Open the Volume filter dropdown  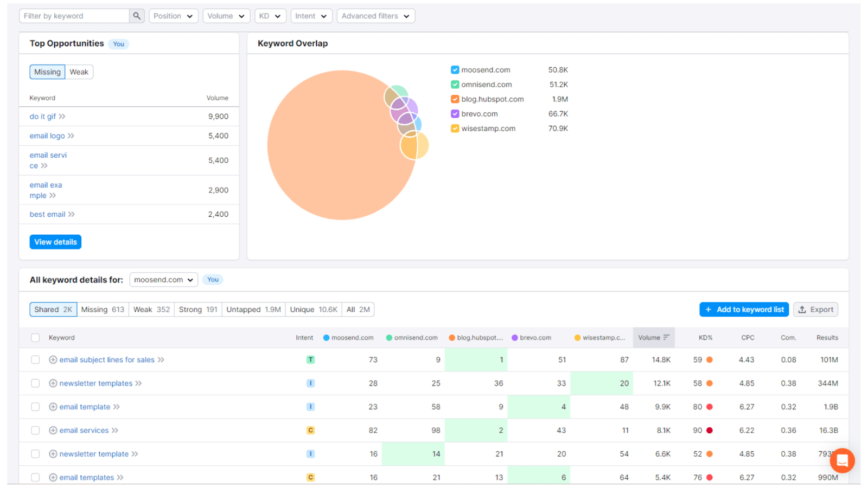(226, 16)
